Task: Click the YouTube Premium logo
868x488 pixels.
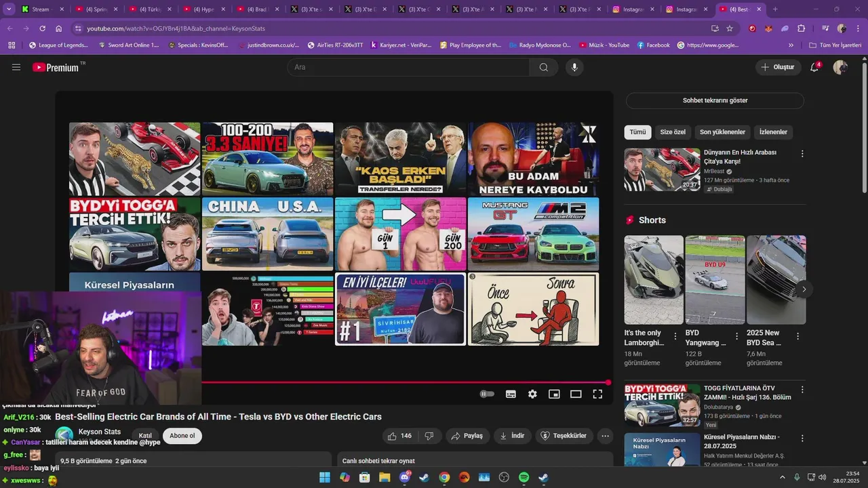Action: (x=55, y=67)
